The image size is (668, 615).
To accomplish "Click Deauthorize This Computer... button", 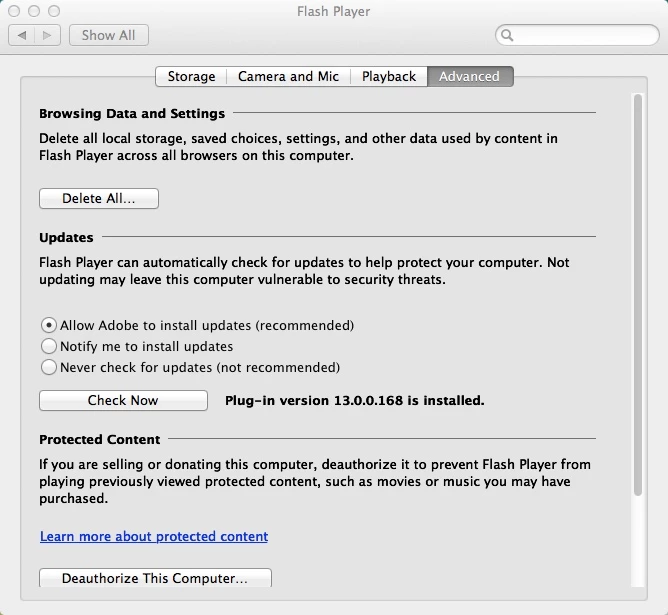I will coord(155,578).
